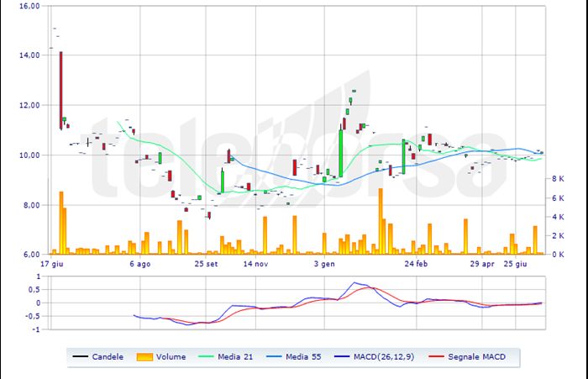This screenshot has height=379, width=588.
Task: Click the Media 21 legend label
Action: point(235,357)
